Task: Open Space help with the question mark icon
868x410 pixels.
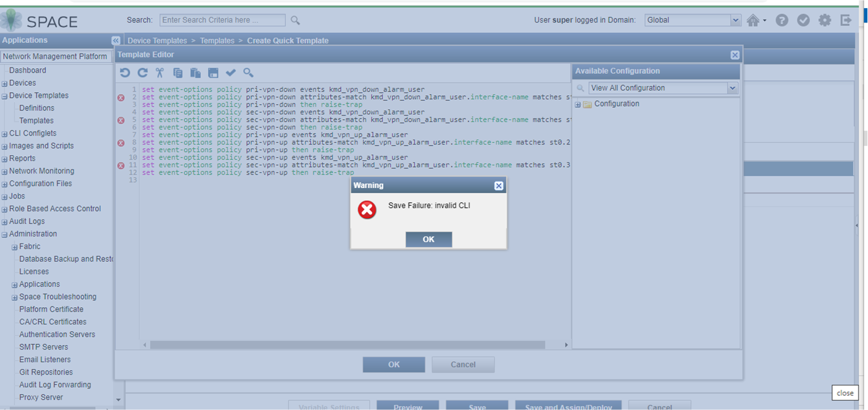Action: tap(782, 20)
